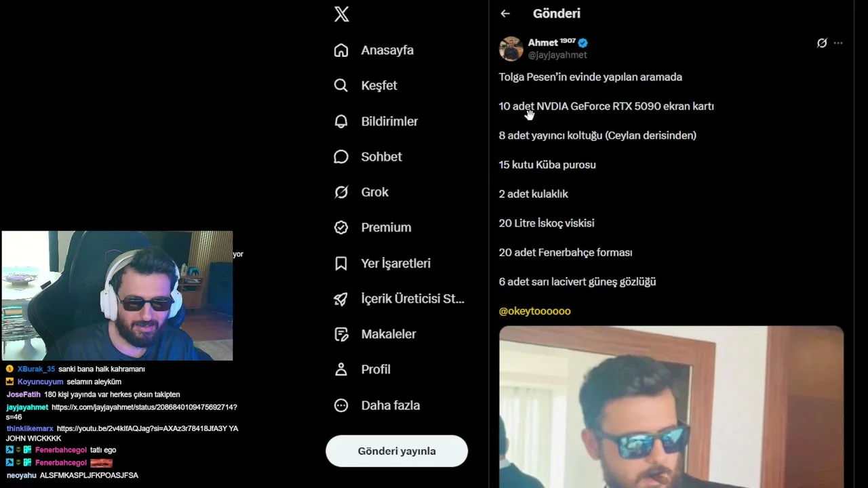Open the Bildirimler bell icon
868x488 pixels.
(x=341, y=121)
